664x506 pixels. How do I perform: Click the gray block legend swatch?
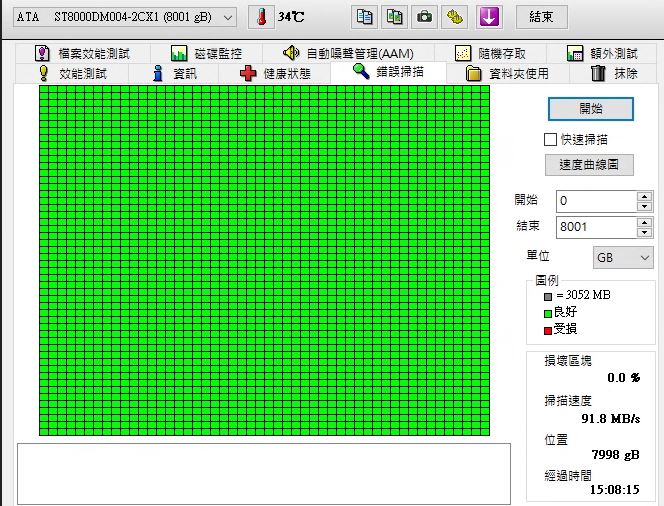point(548,296)
